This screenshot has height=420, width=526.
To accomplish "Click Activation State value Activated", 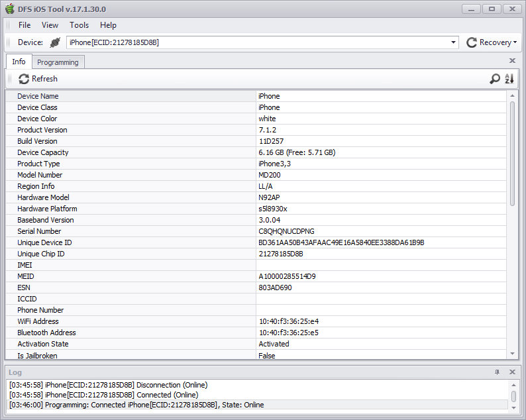I will click(274, 344).
